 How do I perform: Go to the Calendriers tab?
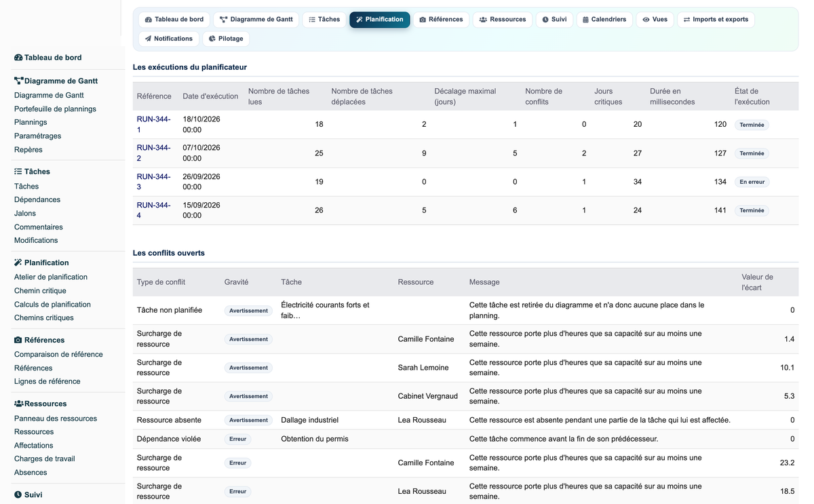coord(604,20)
